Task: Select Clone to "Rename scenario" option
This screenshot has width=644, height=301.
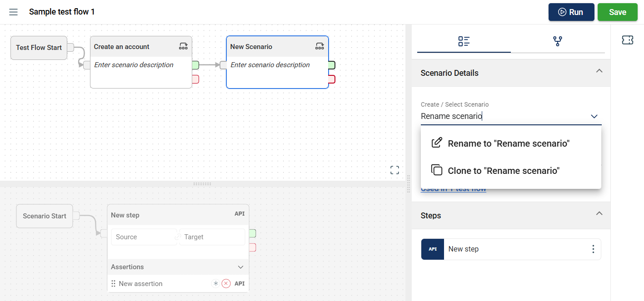Action: point(503,171)
